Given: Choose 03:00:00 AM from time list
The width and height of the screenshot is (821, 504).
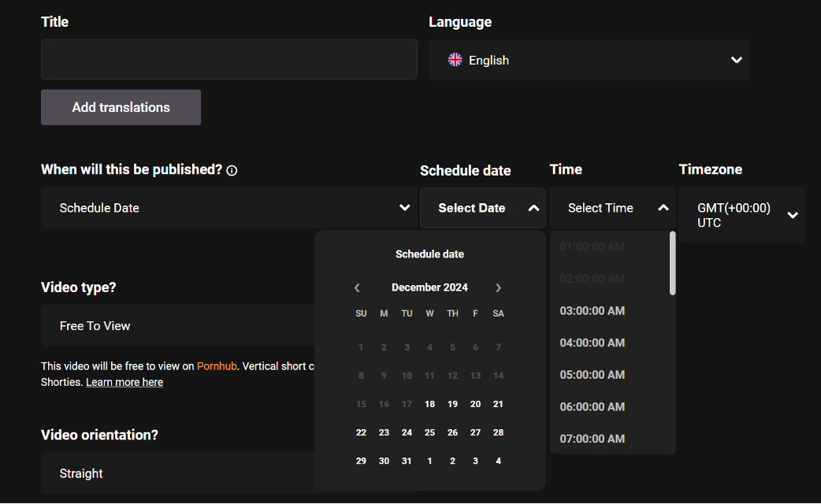Looking at the screenshot, I should tap(593, 311).
